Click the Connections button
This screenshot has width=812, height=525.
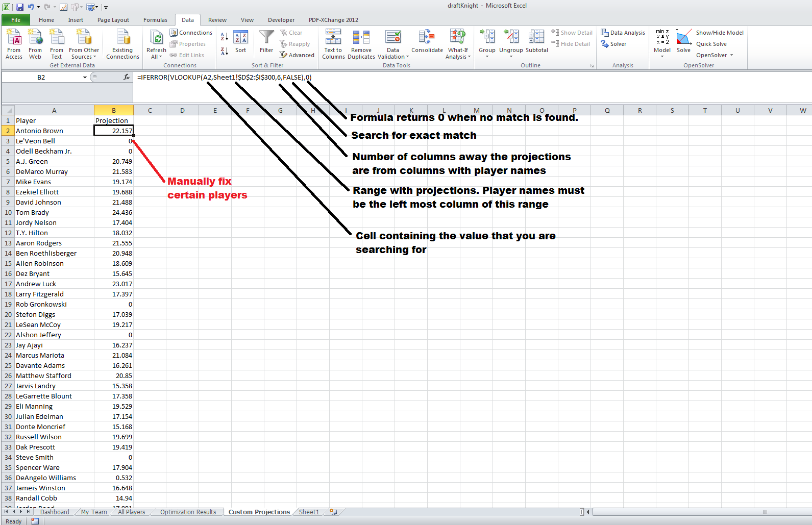tap(191, 33)
